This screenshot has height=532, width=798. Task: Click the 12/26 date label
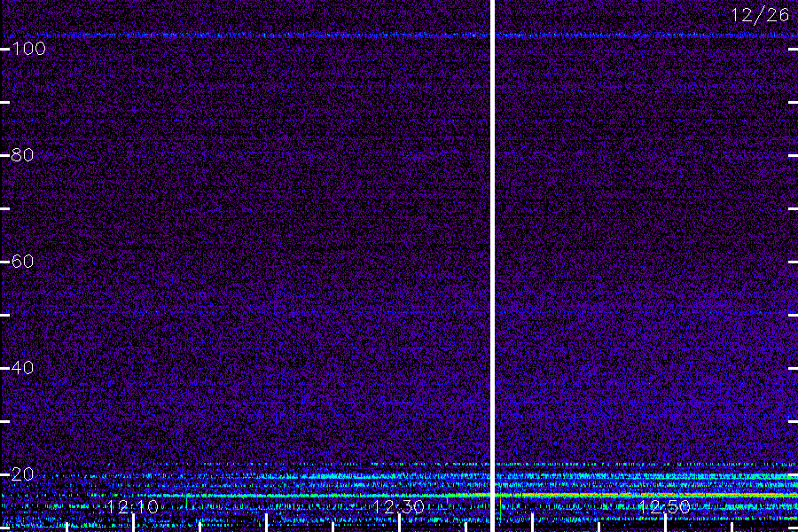point(760,15)
